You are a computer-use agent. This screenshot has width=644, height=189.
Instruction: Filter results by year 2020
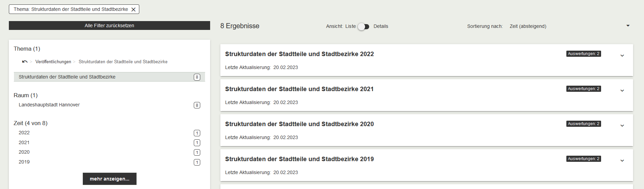(x=24, y=152)
